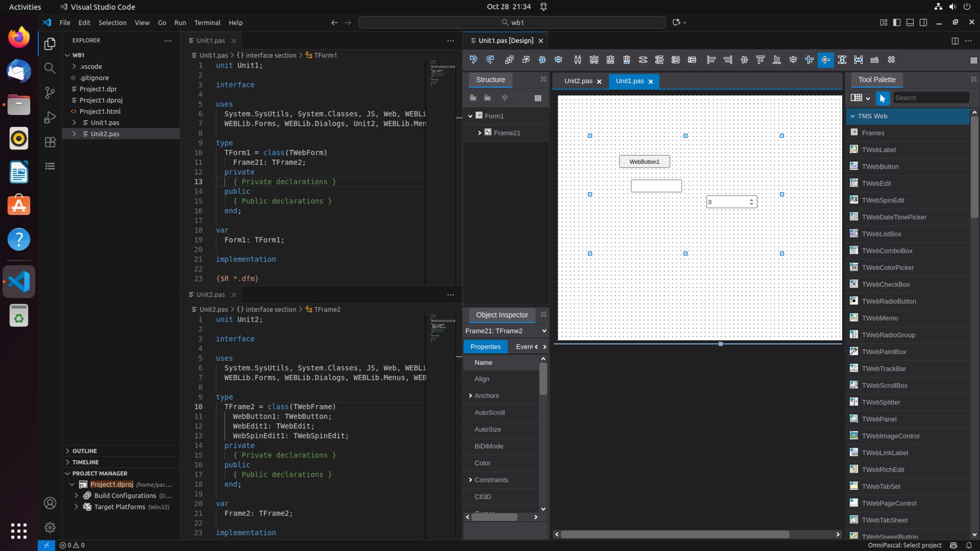980x551 pixels.
Task: Open the Frame21: TFrame2 component dropdown
Action: tap(544, 331)
